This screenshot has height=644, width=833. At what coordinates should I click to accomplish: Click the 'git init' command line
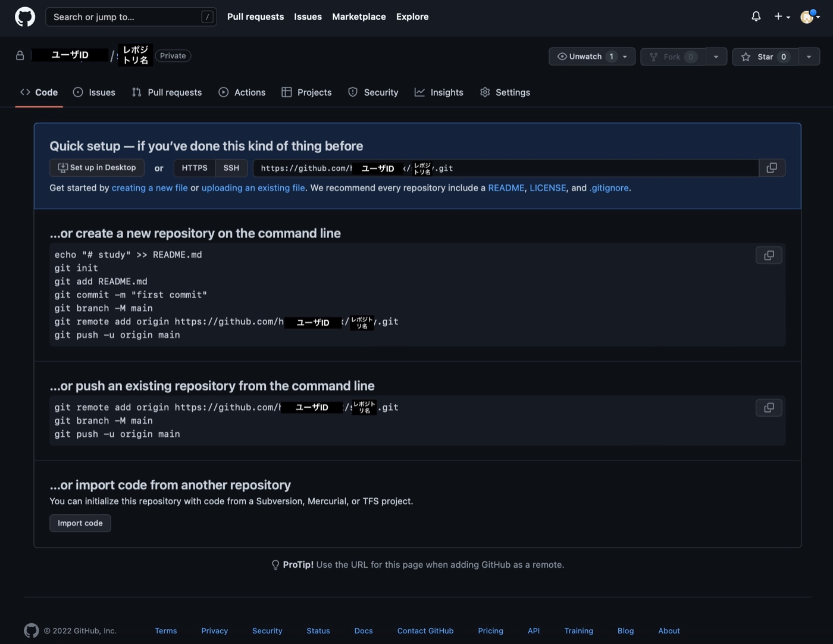coord(76,268)
